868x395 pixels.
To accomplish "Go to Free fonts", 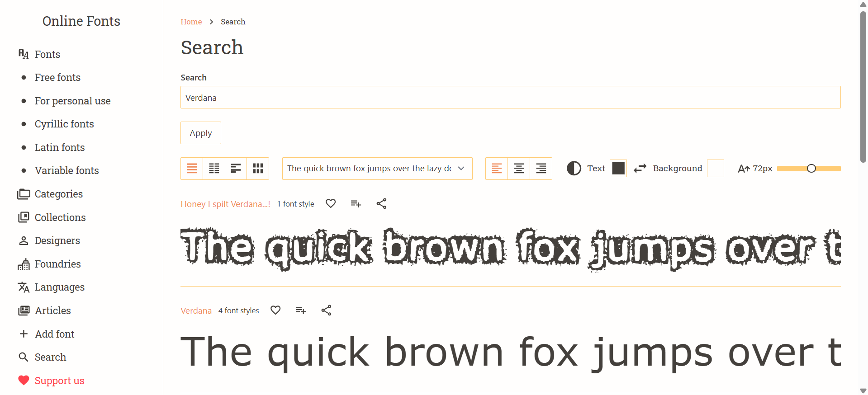I will click(57, 77).
